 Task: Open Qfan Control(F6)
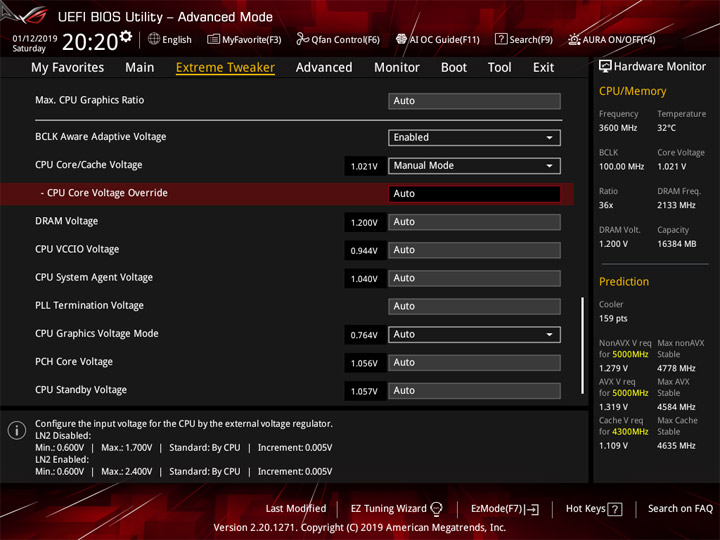(338, 39)
